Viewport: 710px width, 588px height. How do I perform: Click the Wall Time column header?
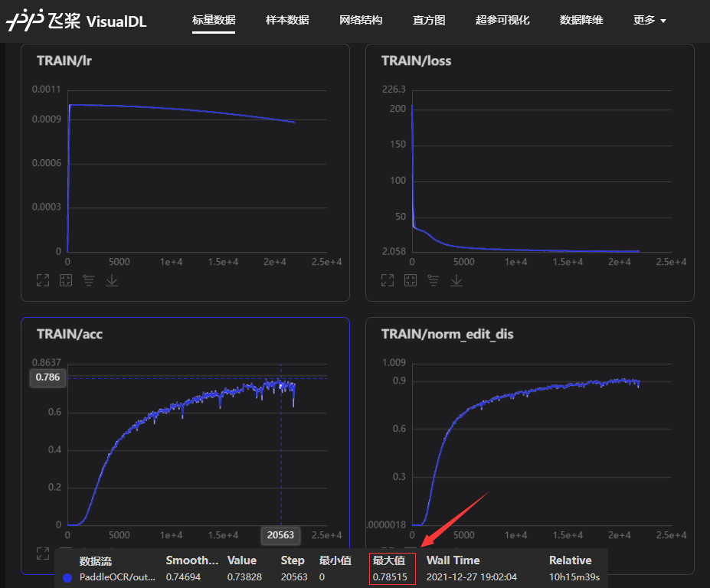pyautogui.click(x=453, y=560)
